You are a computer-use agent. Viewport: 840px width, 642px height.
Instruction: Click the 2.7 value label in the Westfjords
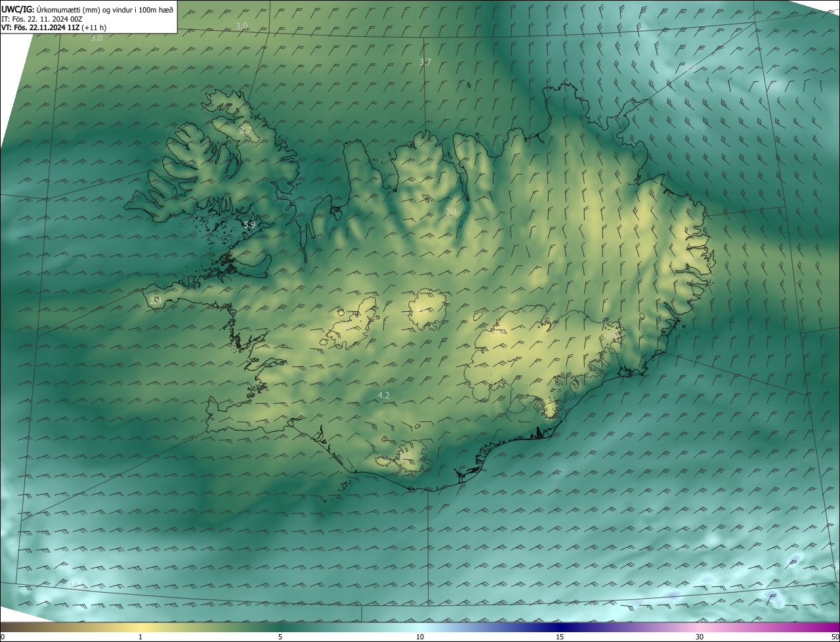click(x=245, y=131)
